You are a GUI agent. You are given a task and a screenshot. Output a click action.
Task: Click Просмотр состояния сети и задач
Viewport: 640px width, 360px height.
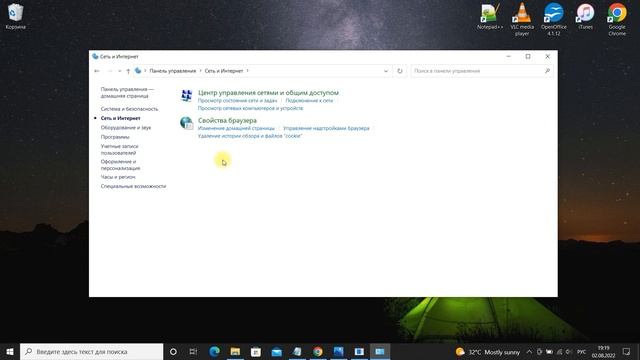[237, 100]
